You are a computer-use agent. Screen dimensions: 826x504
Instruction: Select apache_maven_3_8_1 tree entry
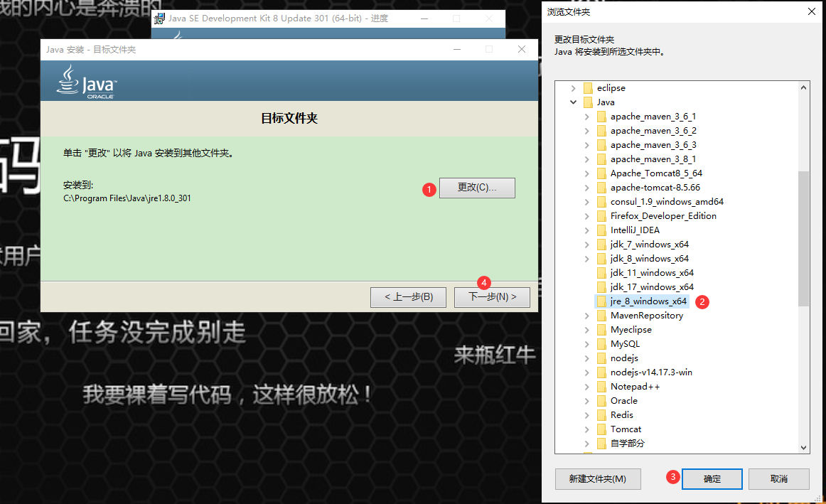653,159
